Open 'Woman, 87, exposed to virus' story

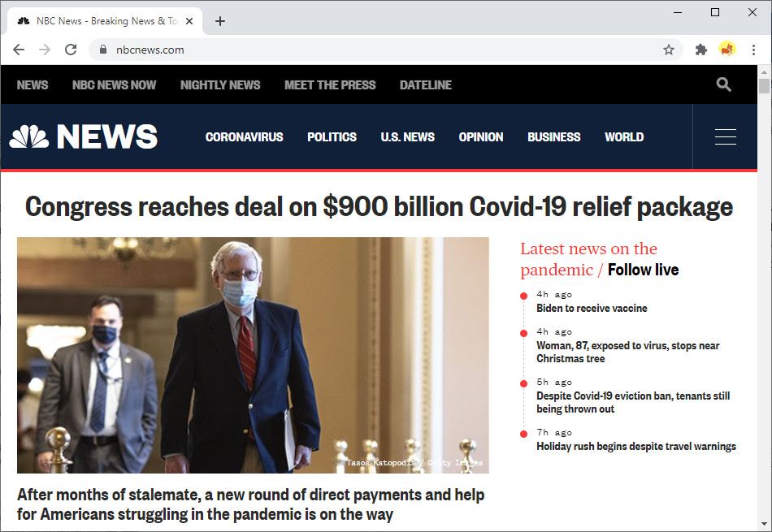coord(627,352)
